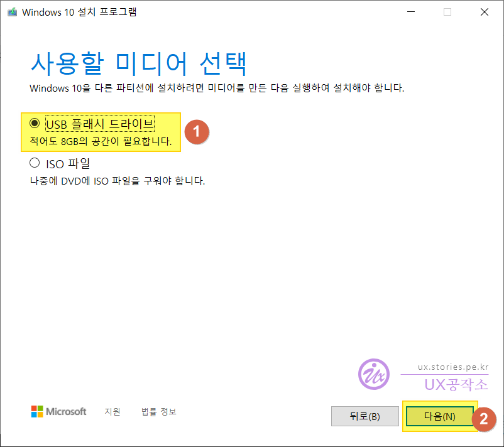Click the UX공작소 watermark label
The width and height of the screenshot is (504, 447).
[456, 384]
